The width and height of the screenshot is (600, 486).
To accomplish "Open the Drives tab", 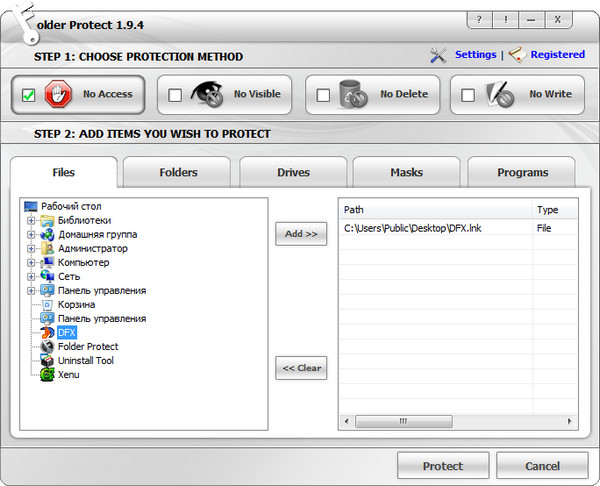I will coord(293,172).
